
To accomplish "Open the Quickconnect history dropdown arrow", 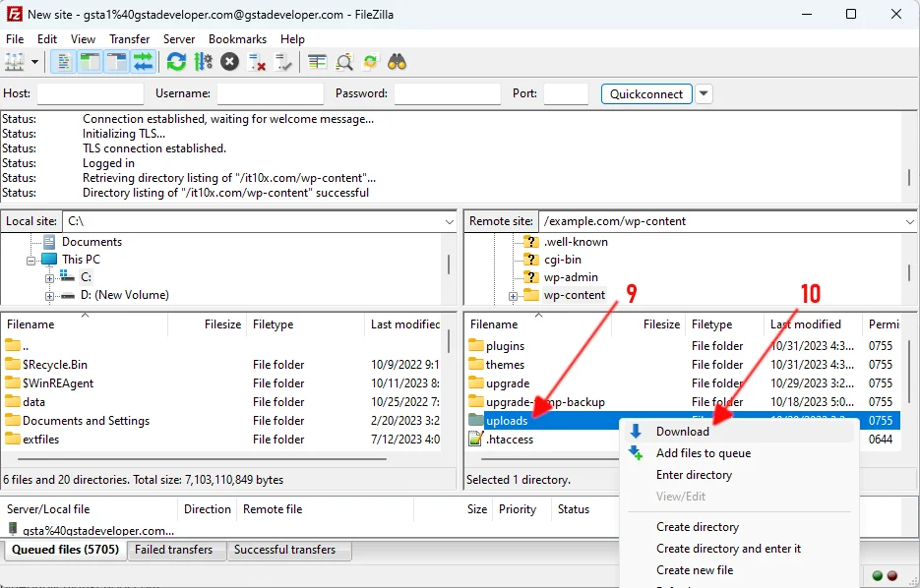I will click(704, 94).
